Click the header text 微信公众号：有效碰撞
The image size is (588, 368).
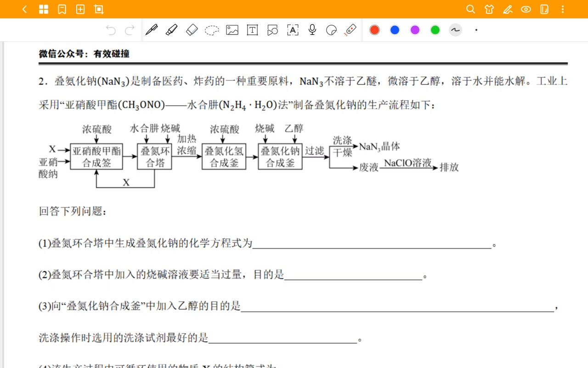click(x=84, y=54)
